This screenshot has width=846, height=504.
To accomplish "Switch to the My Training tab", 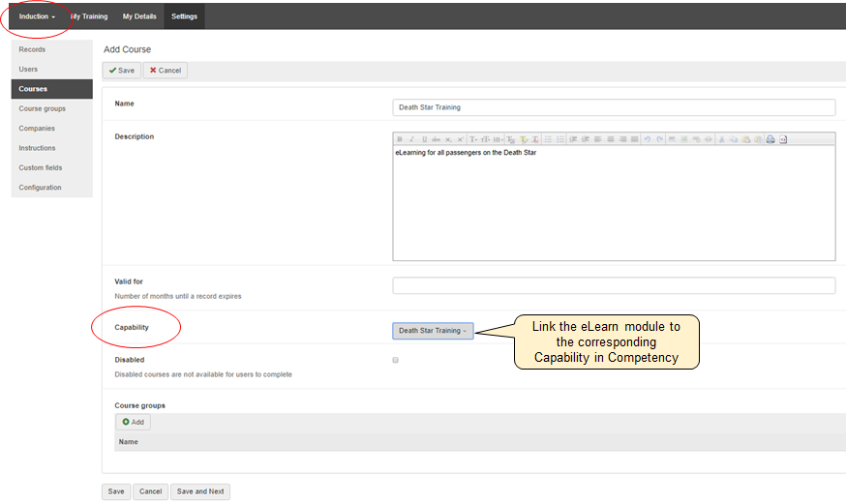I will 89,16.
